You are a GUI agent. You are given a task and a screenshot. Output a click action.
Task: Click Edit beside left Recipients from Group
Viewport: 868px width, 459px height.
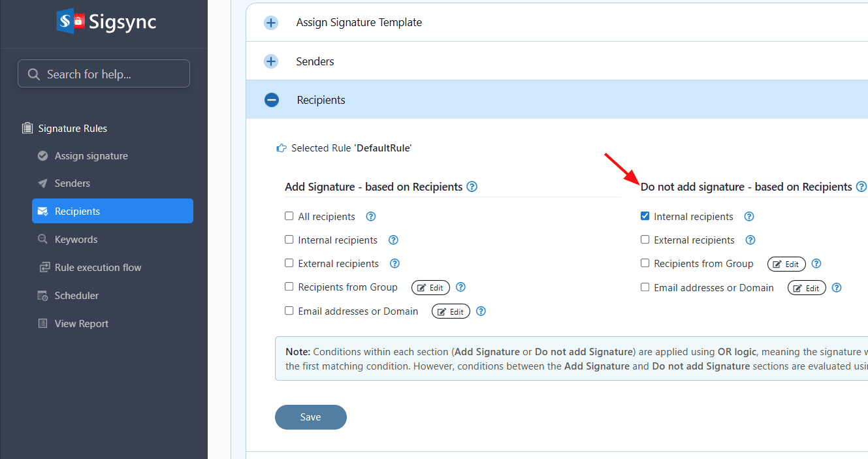click(430, 288)
